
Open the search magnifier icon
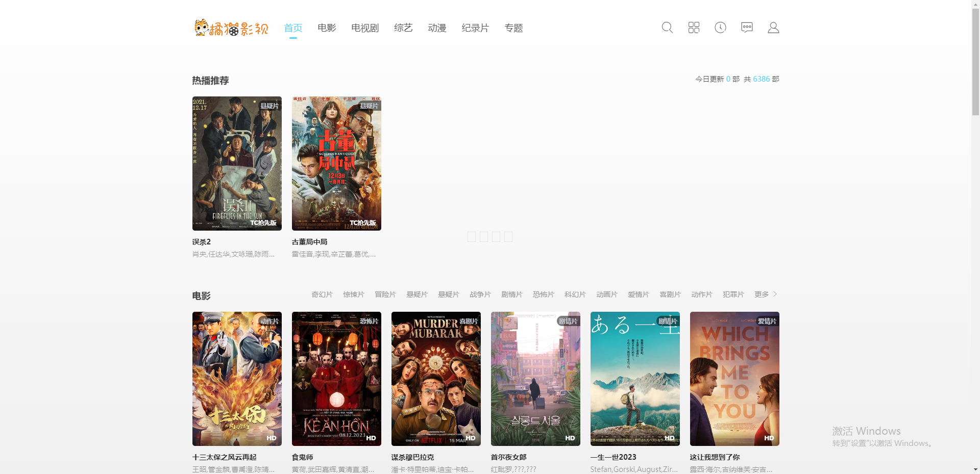(x=667, y=28)
